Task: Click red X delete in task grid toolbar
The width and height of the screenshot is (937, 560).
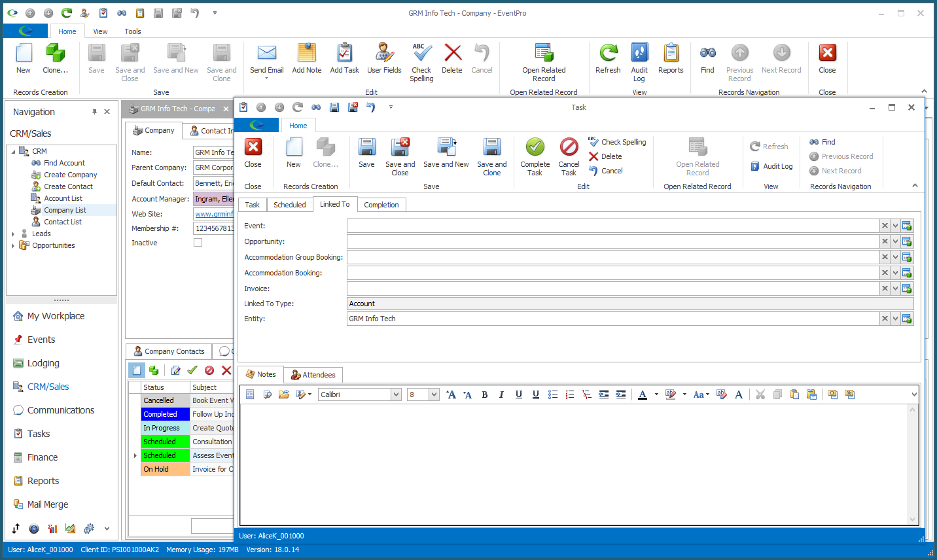Action: point(226,370)
